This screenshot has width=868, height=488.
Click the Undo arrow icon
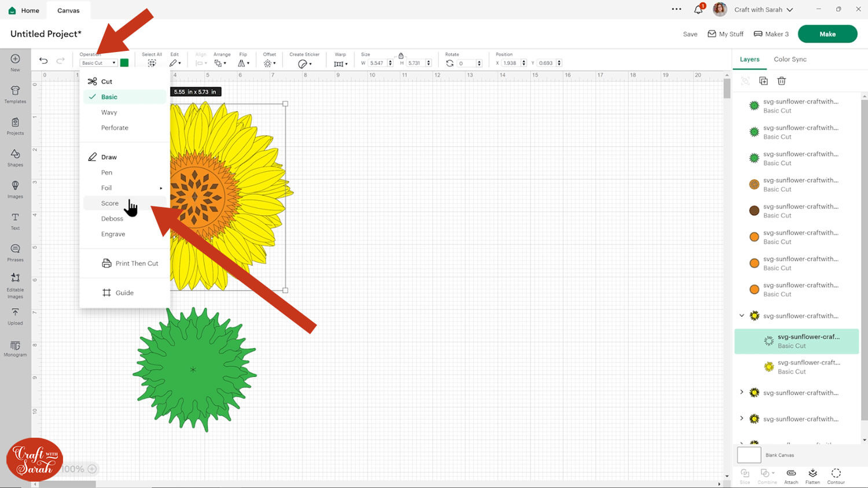43,61
